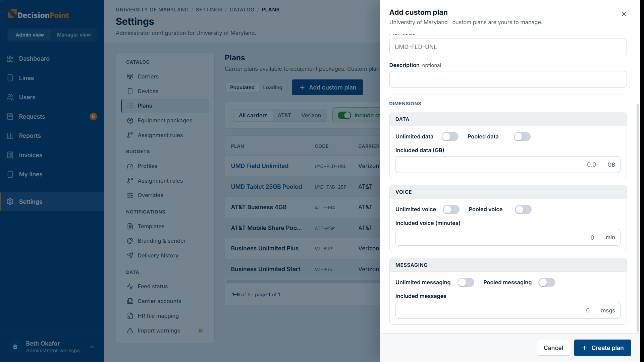This screenshot has width=644, height=362.
Task: Turn on Unlimited voice switch
Action: click(451, 209)
